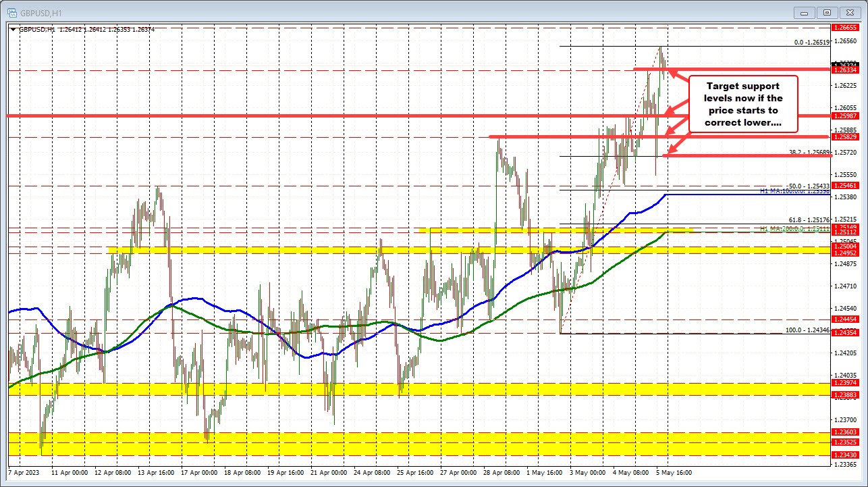Image resolution: width=868 pixels, height=487 pixels.
Task: Select the green H1 MA:200 indicator label
Action: (x=796, y=228)
